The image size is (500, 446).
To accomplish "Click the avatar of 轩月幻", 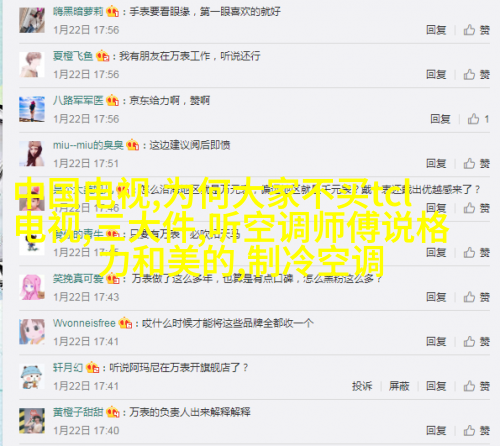I will [x=32, y=377].
